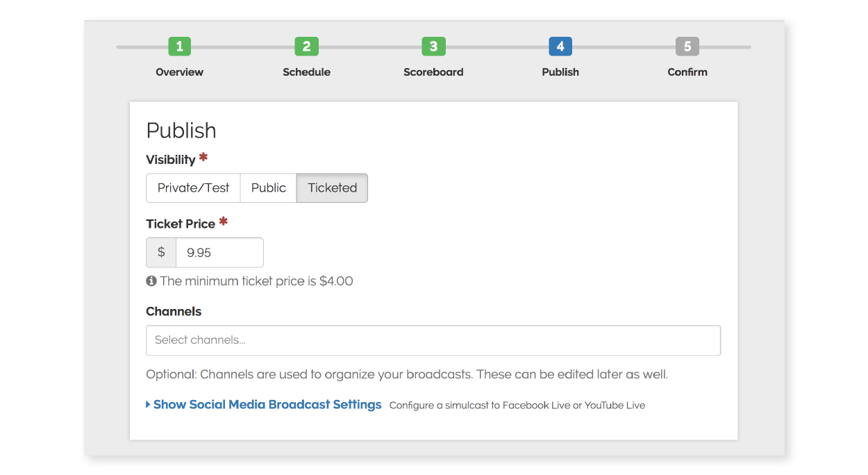Switch to the Schedule step label
This screenshot has width=868, height=475.
pos(306,72)
